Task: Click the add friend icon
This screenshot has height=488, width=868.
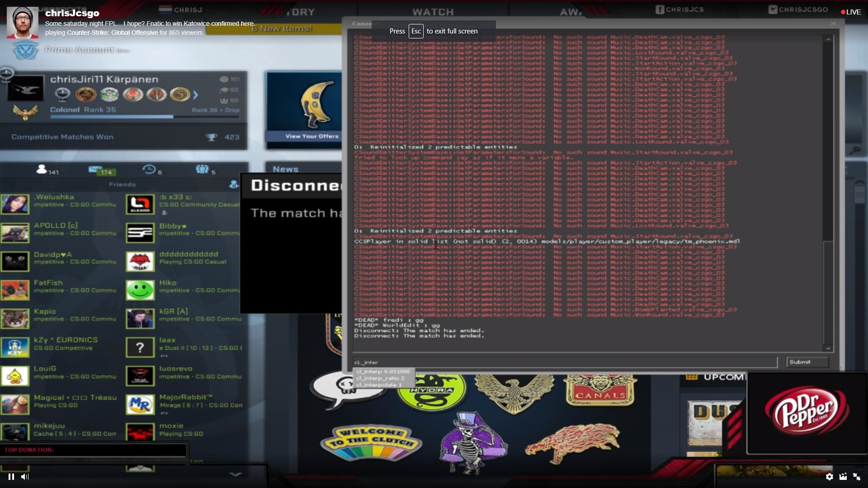Action: tap(234, 184)
